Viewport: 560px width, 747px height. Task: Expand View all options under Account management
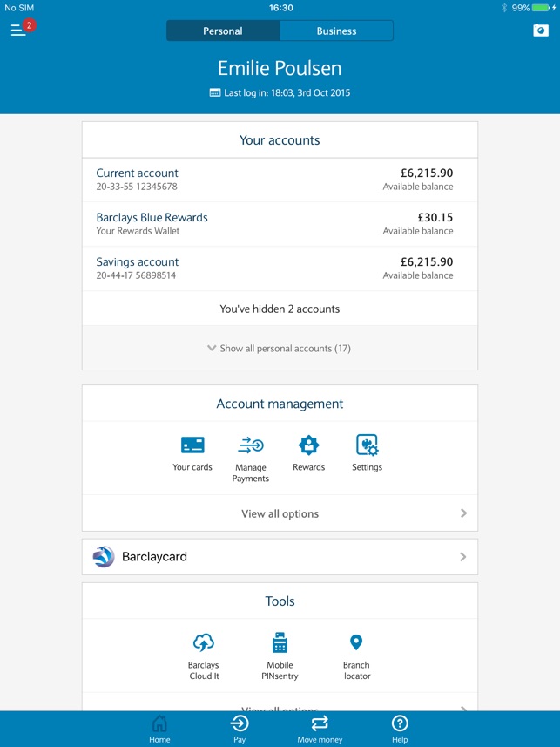[280, 513]
